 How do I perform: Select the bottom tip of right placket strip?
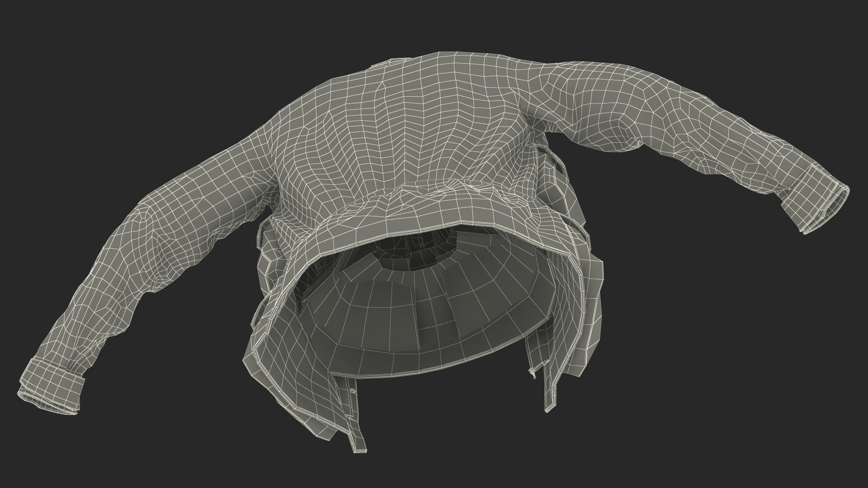[549, 408]
